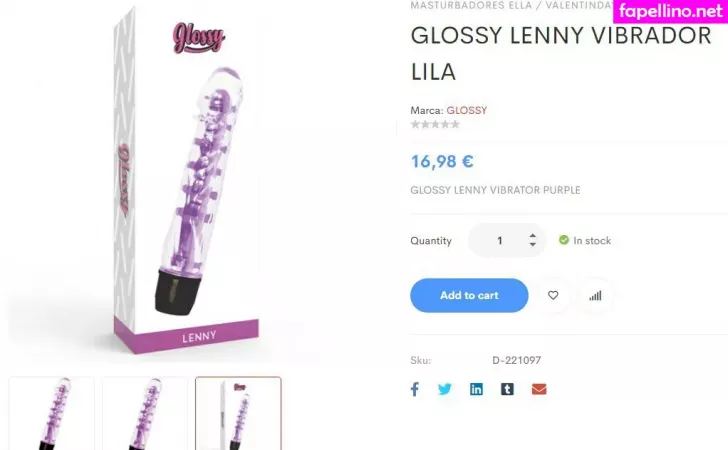Screen dimensions: 728x450
Task: Open GLOSSY brand link
Action: [x=467, y=111]
